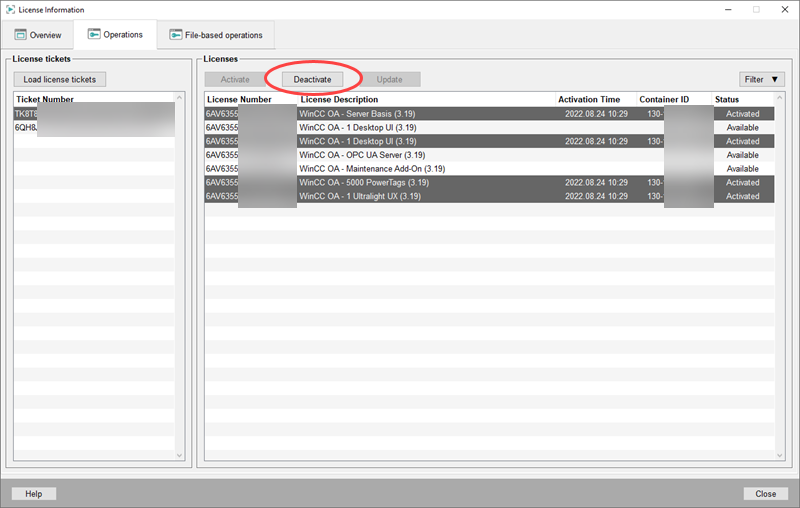Select WinCC OA - 5000 PowerTags (3.19) row
Image resolution: width=800 pixels, height=508 pixels.
(x=489, y=182)
